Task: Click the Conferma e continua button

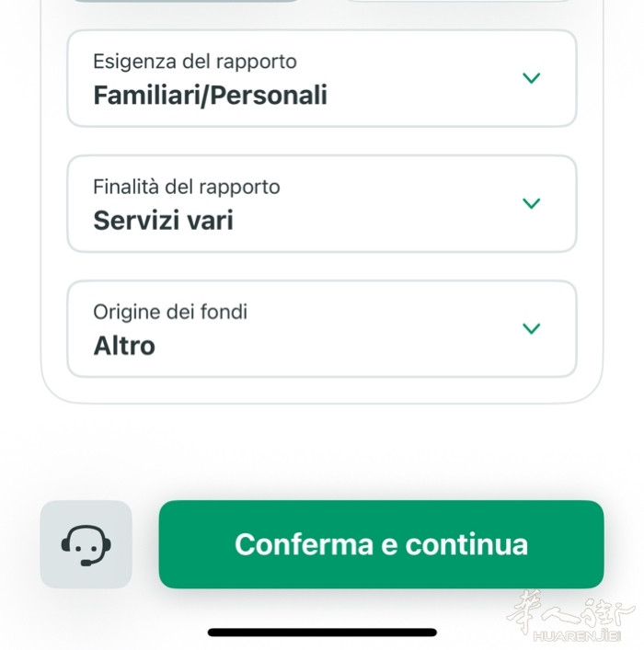Action: pyautogui.click(x=381, y=544)
